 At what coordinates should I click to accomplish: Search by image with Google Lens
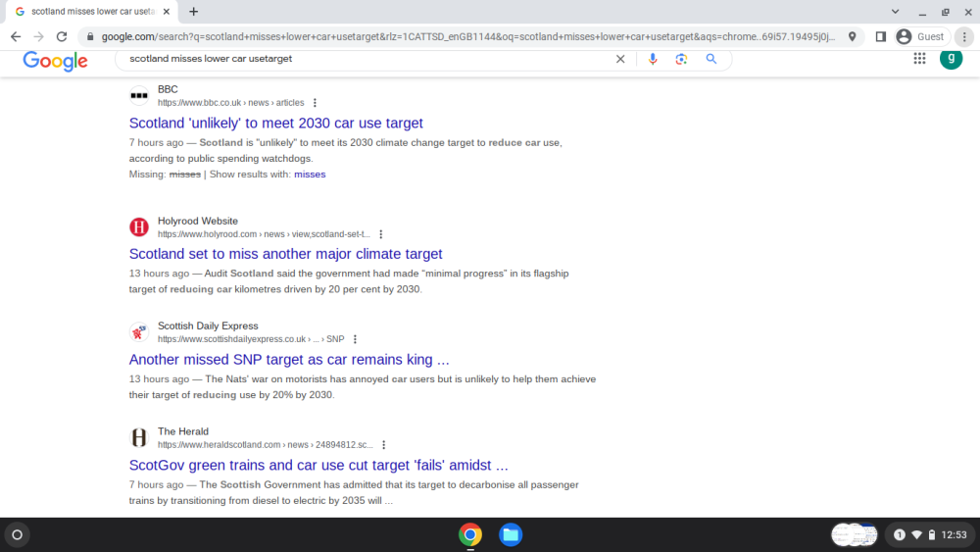click(x=681, y=59)
